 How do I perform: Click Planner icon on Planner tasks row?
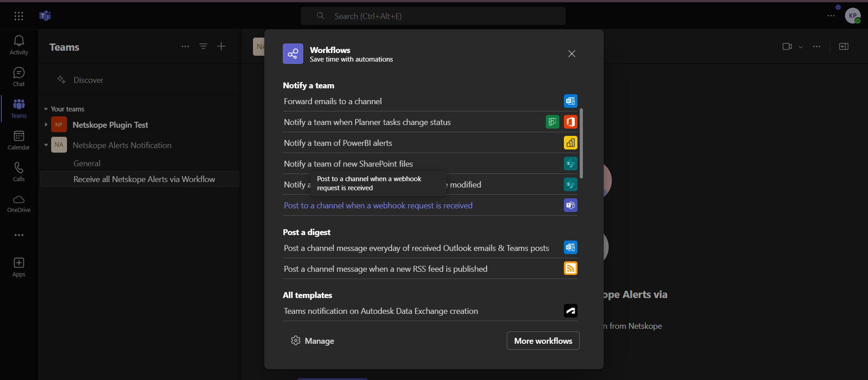pyautogui.click(x=552, y=122)
